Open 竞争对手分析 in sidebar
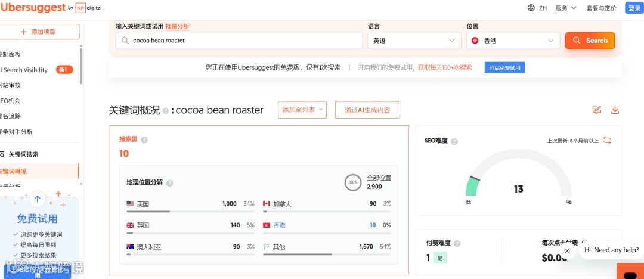Viewport: 644px width, 279px height. 17,132
